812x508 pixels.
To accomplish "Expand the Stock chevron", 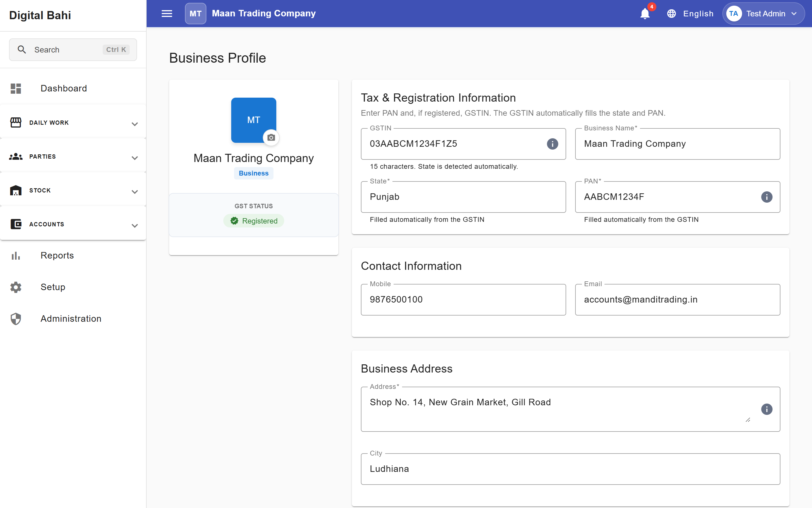I will 134,192.
